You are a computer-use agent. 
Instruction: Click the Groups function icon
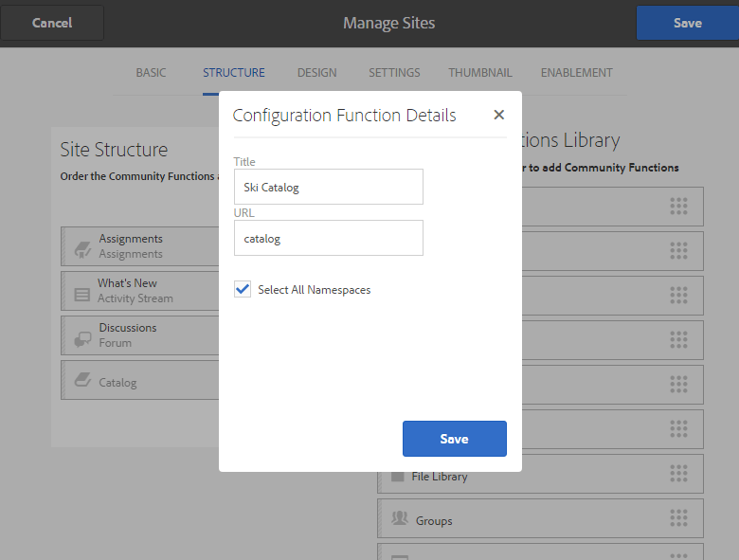(398, 519)
